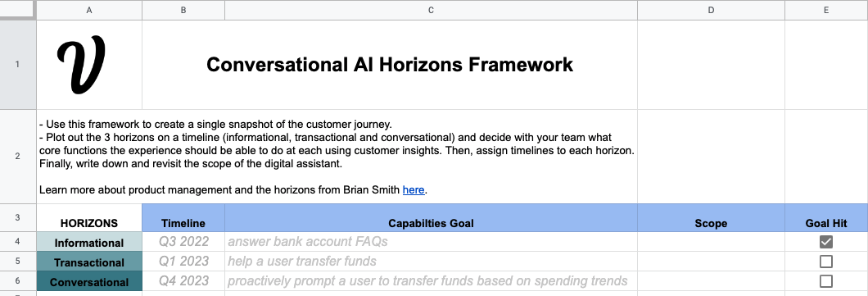
Task: Click the Conversational horizon cell
Action: (x=89, y=281)
